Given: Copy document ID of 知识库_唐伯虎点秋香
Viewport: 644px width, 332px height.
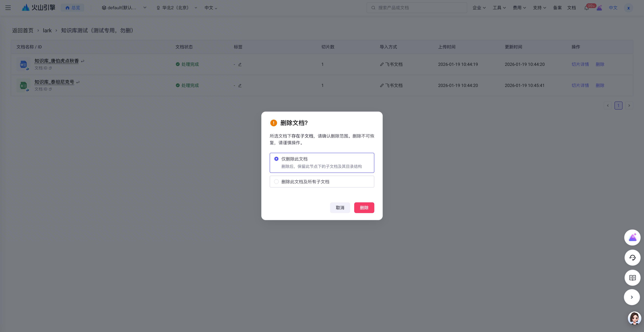Looking at the screenshot, I should (x=50, y=68).
